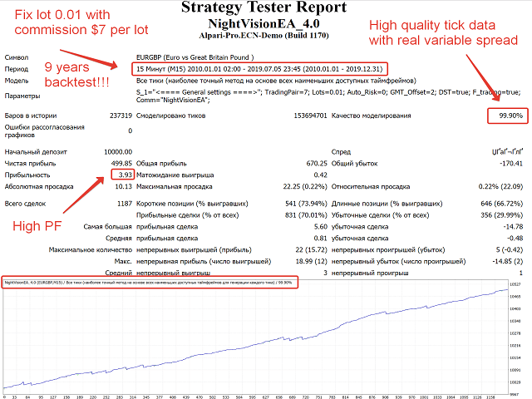The height and width of the screenshot is (399, 532).
Task: Click the red arrow pointing at 99.90%
Action: click(483, 77)
